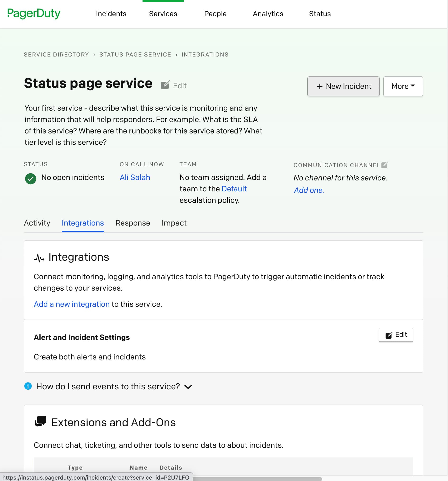Click the pencil icon beside Status page service
The width and height of the screenshot is (448, 481).
click(165, 85)
